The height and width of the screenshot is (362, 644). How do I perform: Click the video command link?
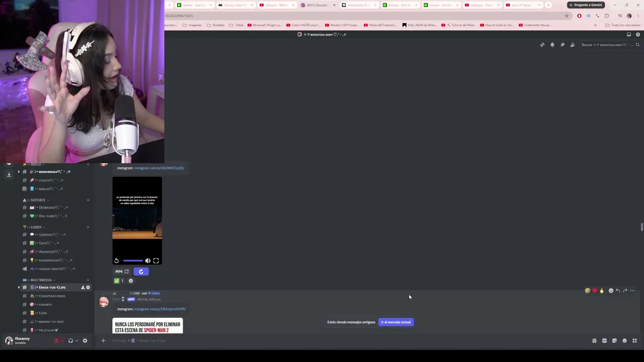154,293
